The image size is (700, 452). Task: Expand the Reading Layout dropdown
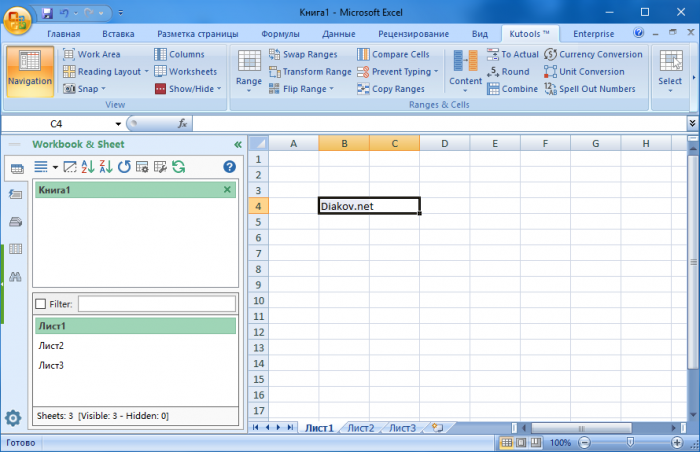coord(146,72)
